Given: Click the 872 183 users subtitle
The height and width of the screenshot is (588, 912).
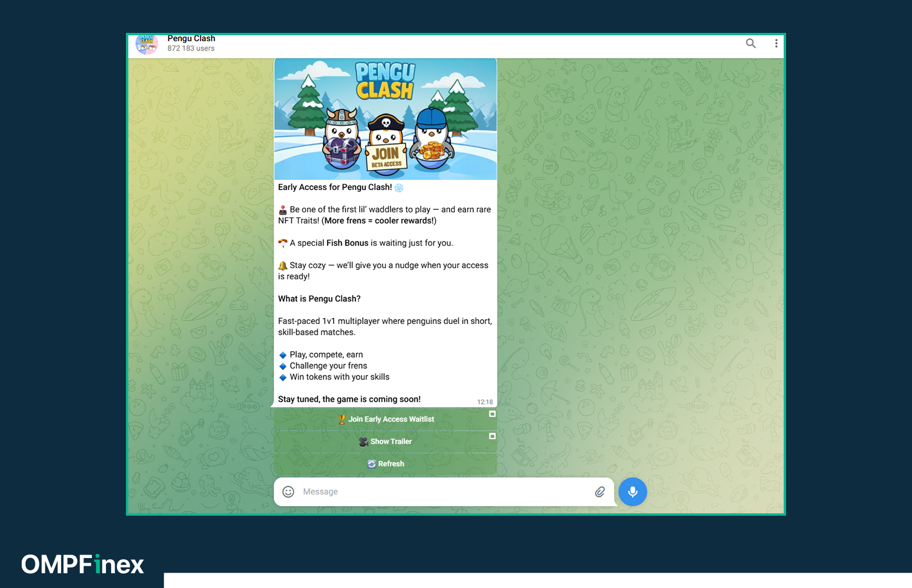Looking at the screenshot, I should pos(191,49).
